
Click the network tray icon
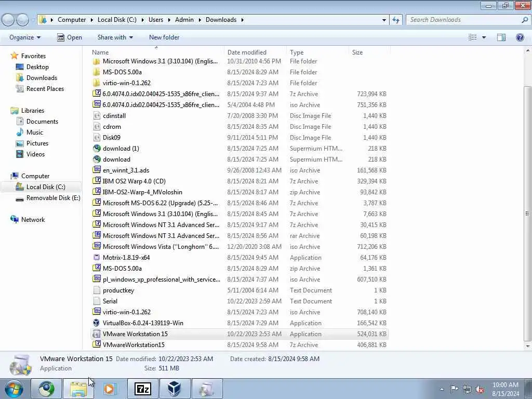pos(467,389)
